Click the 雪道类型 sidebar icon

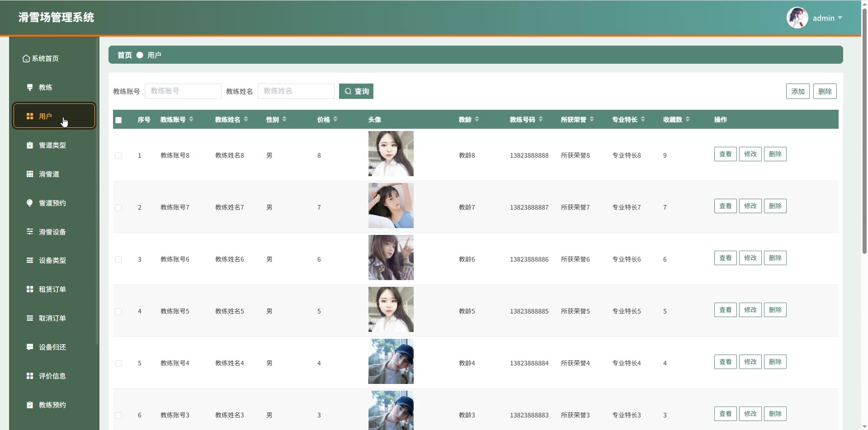pyautogui.click(x=30, y=145)
